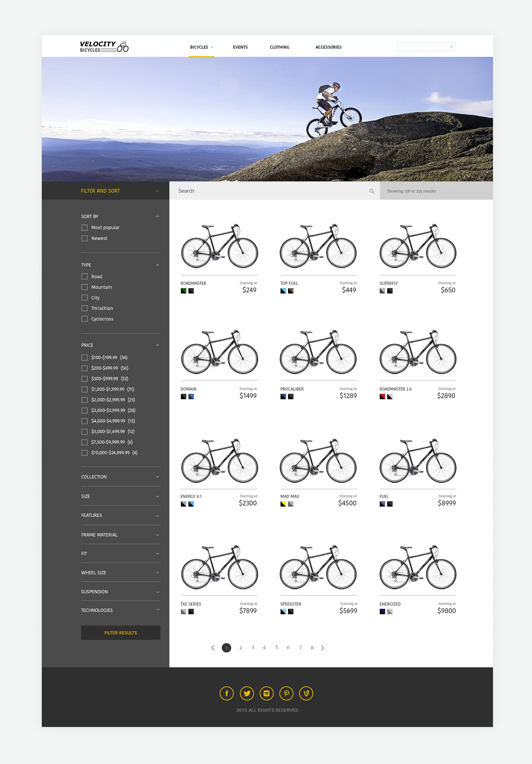Screen dimensions: 532x764
Task: Expand the Frame Material filter
Action: tap(157, 535)
